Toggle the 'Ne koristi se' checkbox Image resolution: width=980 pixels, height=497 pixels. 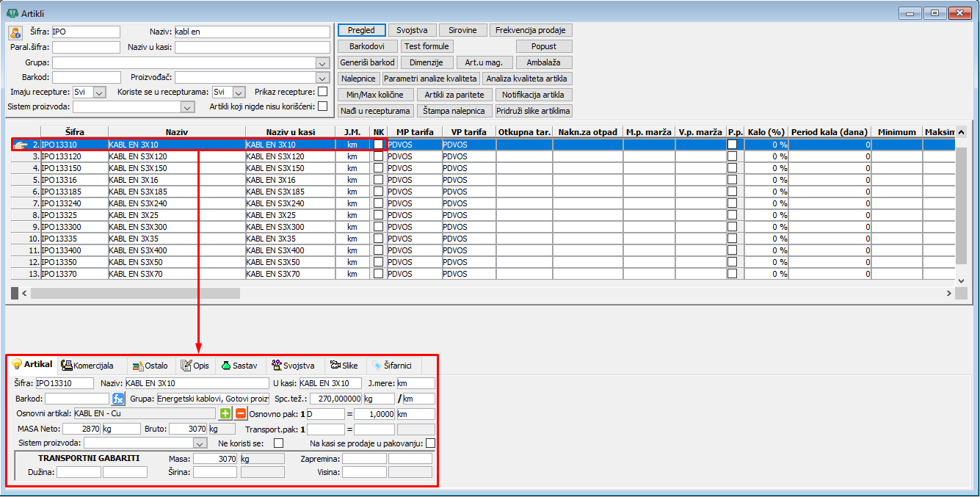pos(278,443)
